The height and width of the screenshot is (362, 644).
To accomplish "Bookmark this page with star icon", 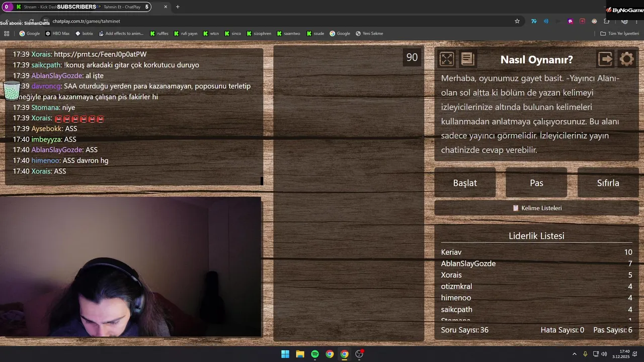I will [x=517, y=21].
